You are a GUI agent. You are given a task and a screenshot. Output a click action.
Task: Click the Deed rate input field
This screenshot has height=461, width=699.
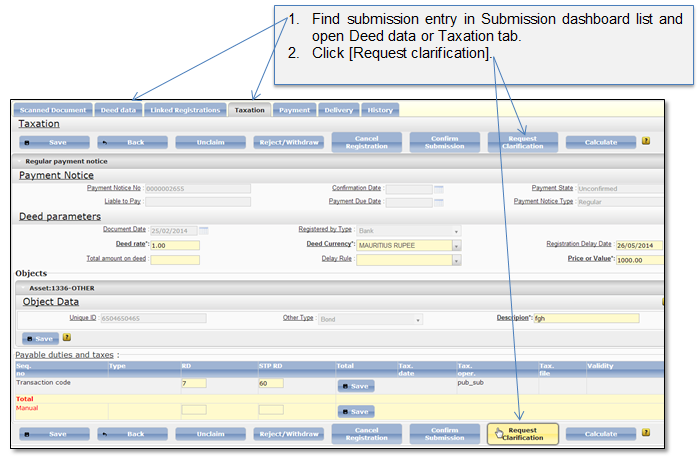click(x=175, y=246)
